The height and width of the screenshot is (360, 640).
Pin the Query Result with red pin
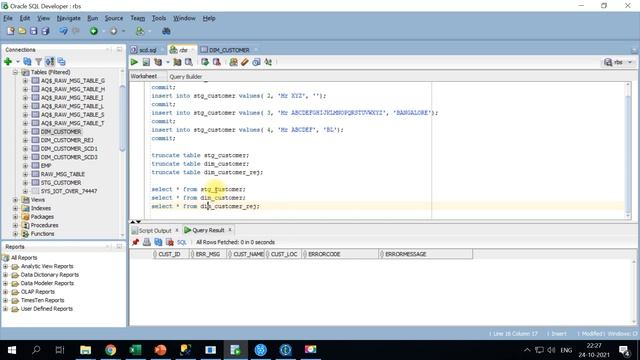pyautogui.click(x=136, y=242)
